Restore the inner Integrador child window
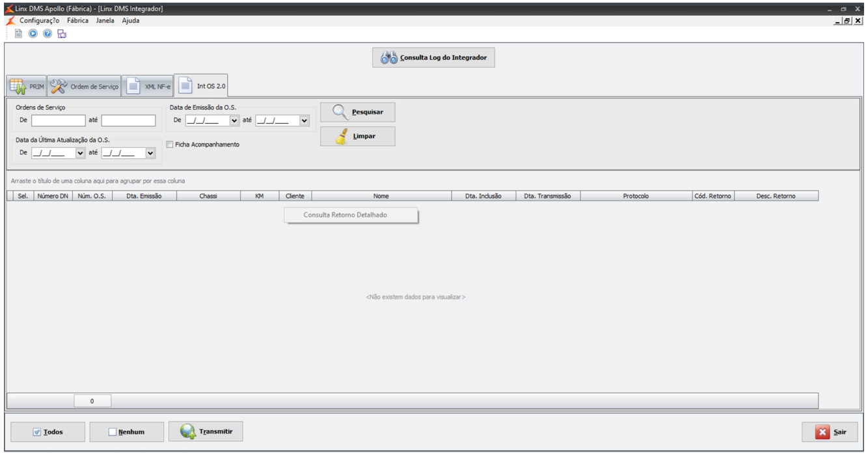The height and width of the screenshot is (453, 868). (847, 21)
